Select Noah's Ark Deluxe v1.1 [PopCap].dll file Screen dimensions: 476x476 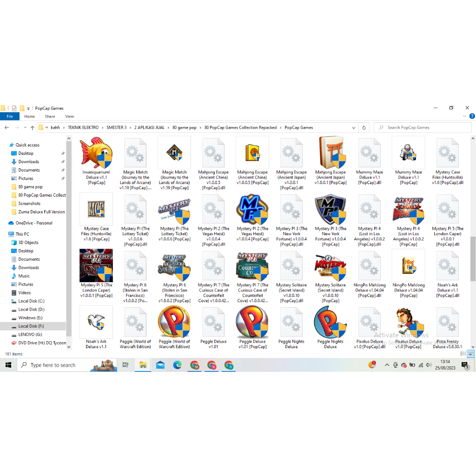[x=448, y=265]
